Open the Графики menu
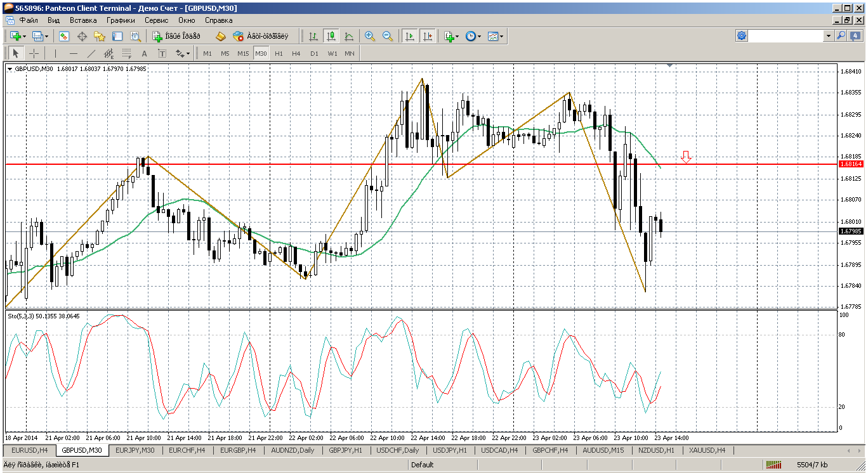 [x=121, y=20]
